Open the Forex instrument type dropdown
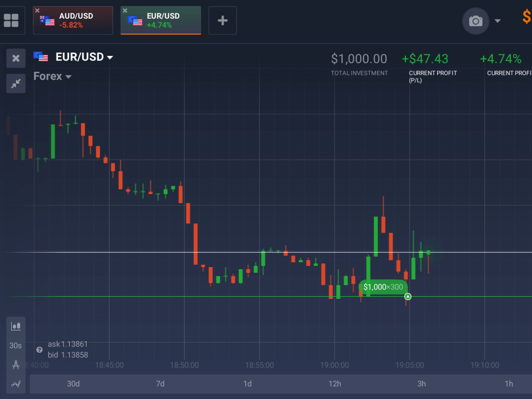Viewport: 532px width, 399px height. pos(52,76)
